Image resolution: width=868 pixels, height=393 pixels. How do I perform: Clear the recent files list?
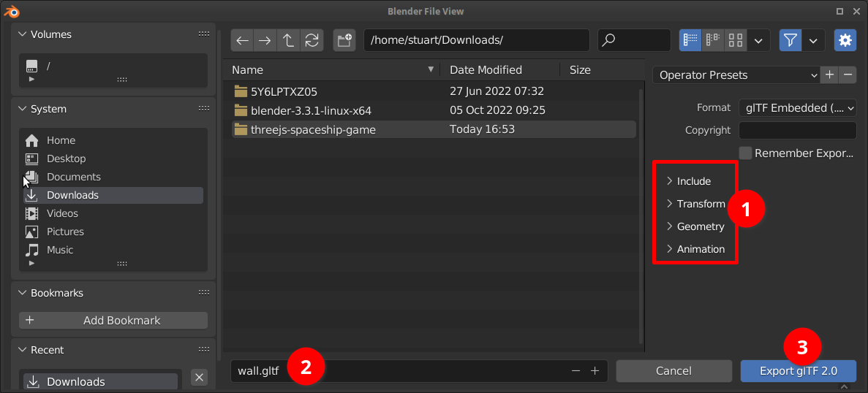coord(200,378)
